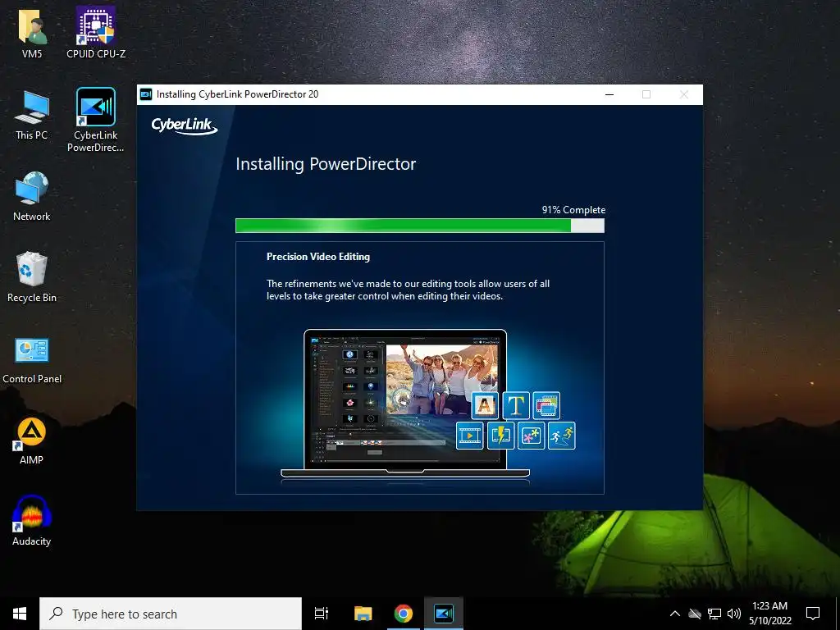The height and width of the screenshot is (630, 840).
Task: Click the green installation progress bar
Action: 419,226
